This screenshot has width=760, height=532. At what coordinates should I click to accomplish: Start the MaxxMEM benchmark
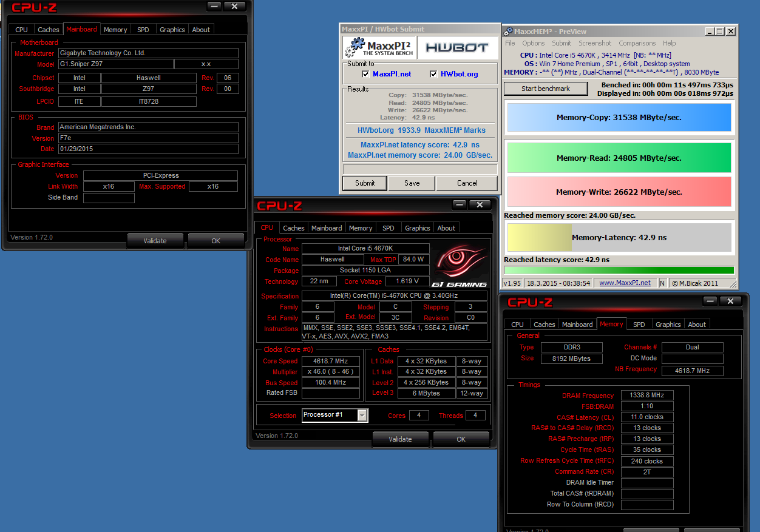[546, 89]
